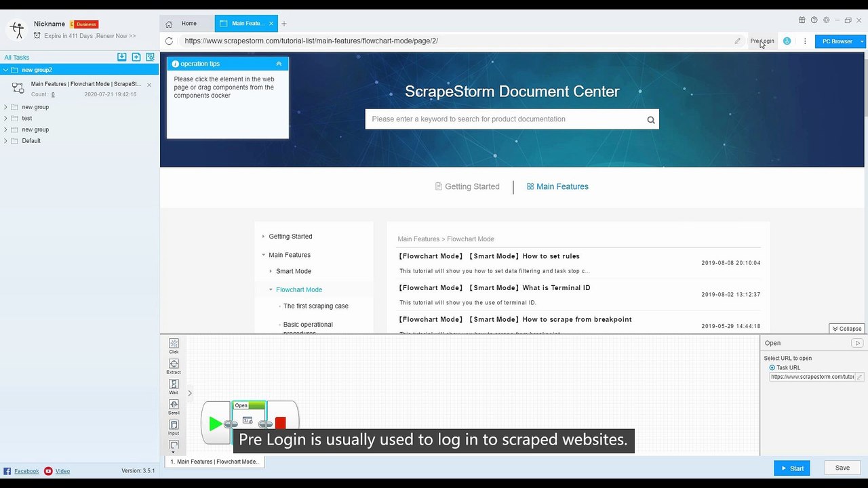868x488 pixels.
Task: Close the Main Features task in the list
Action: [149, 85]
